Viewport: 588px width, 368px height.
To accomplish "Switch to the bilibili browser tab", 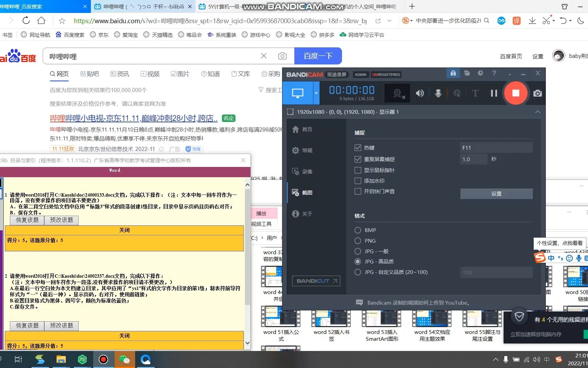I will tap(143, 6).
